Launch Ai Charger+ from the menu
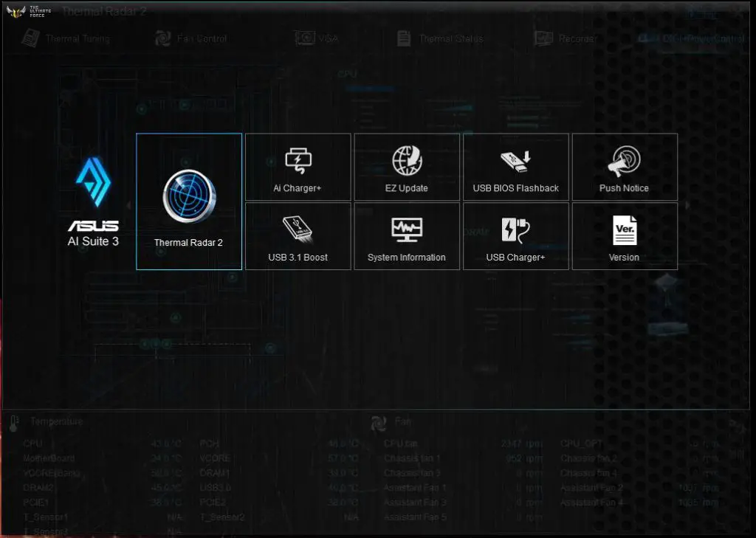The image size is (756, 538). (298, 167)
